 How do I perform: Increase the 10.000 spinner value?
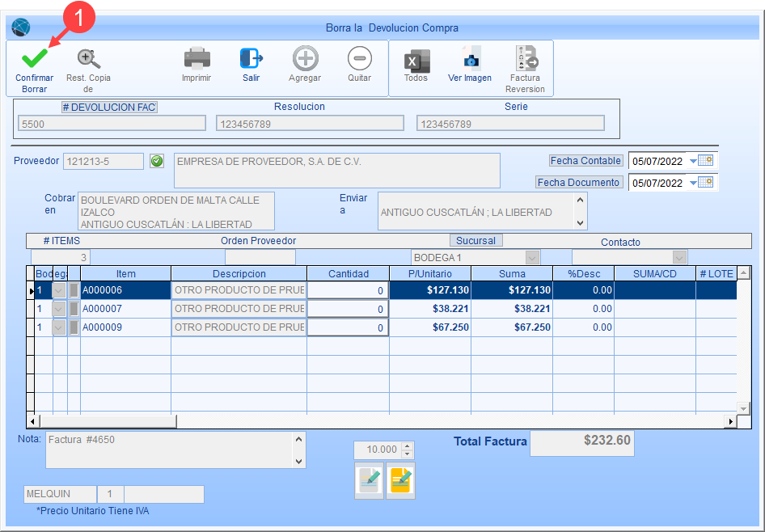click(x=408, y=445)
